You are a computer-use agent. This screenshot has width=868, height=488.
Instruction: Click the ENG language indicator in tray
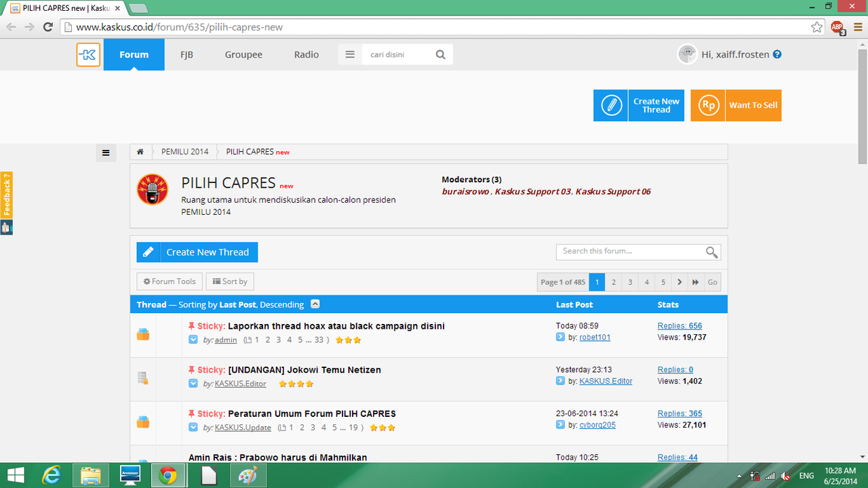(806, 476)
